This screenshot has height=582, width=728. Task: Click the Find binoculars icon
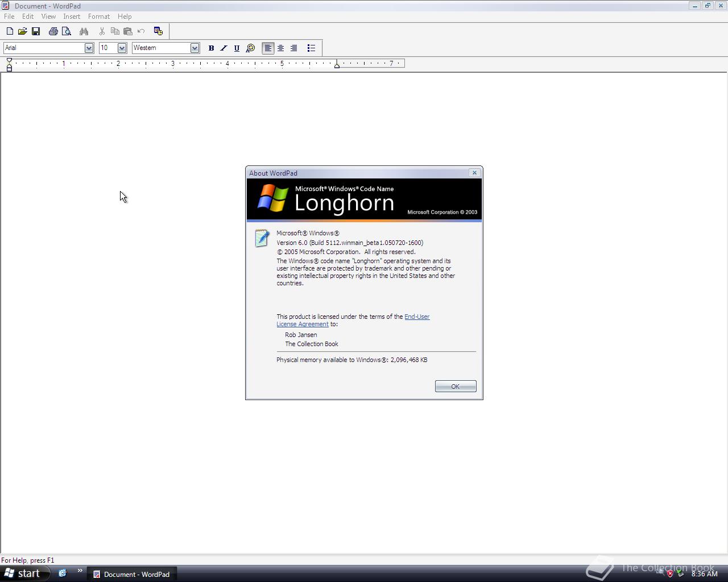(84, 31)
